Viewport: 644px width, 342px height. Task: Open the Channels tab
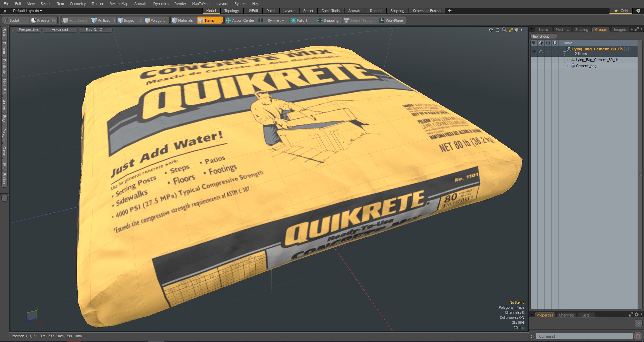[566, 315]
